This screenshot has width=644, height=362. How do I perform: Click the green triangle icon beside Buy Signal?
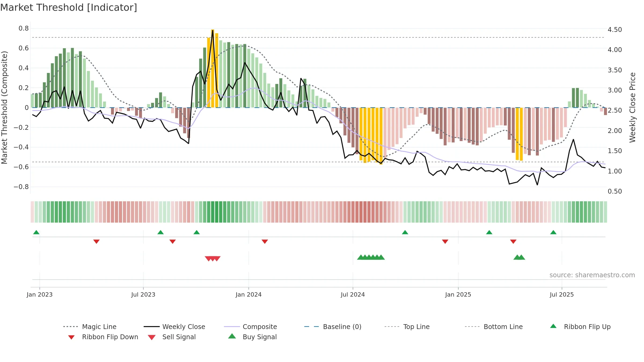pyautogui.click(x=232, y=336)
